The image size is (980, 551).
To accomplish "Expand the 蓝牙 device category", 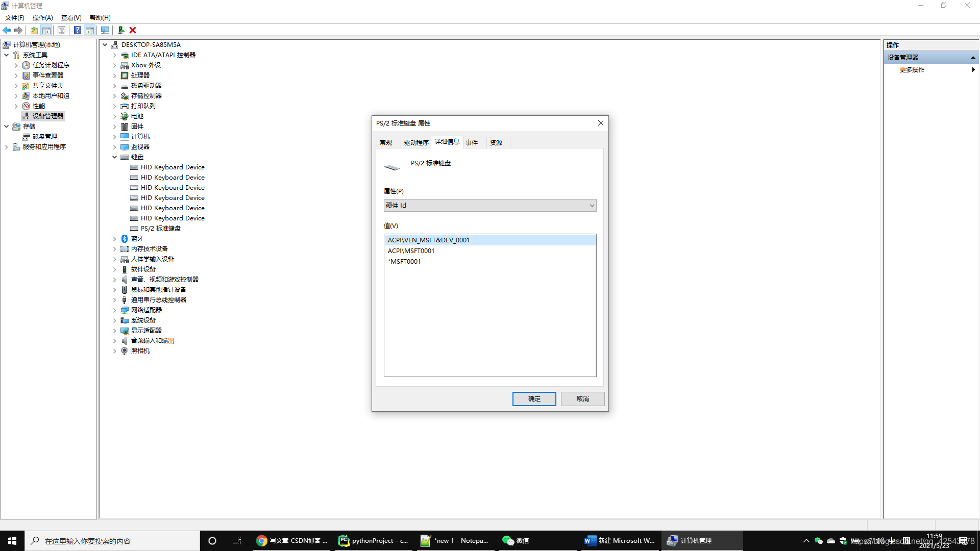I will 114,238.
